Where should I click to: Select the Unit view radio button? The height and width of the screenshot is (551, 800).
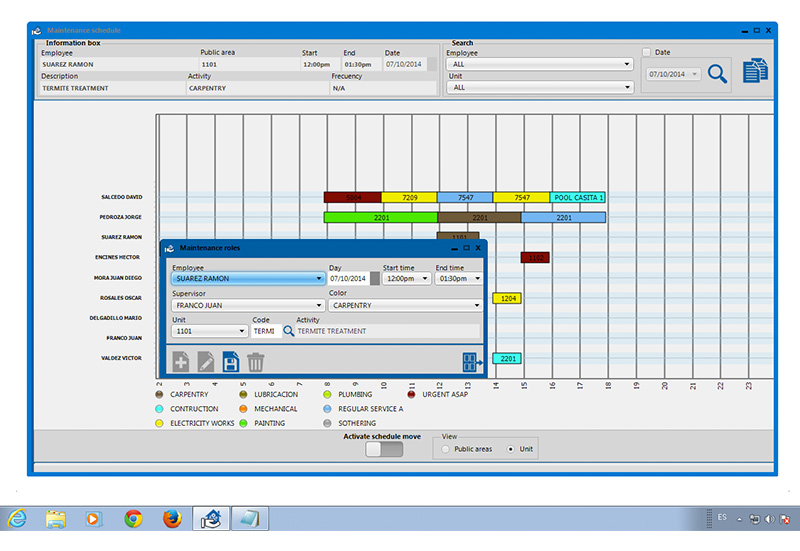tap(512, 449)
